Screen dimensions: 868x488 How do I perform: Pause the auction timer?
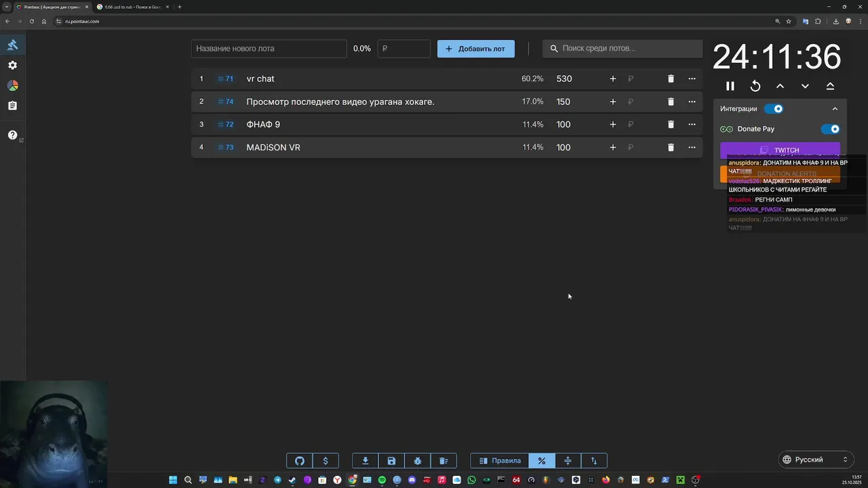(730, 86)
